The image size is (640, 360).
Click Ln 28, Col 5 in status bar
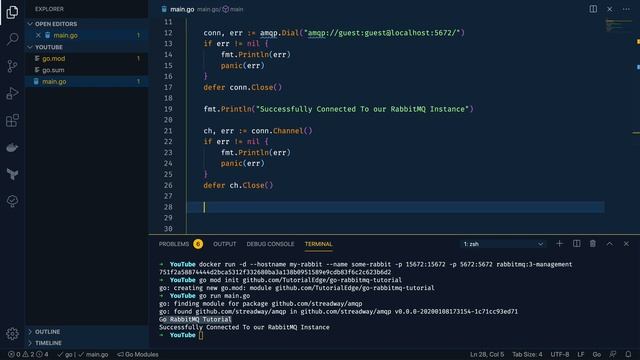(x=487, y=354)
